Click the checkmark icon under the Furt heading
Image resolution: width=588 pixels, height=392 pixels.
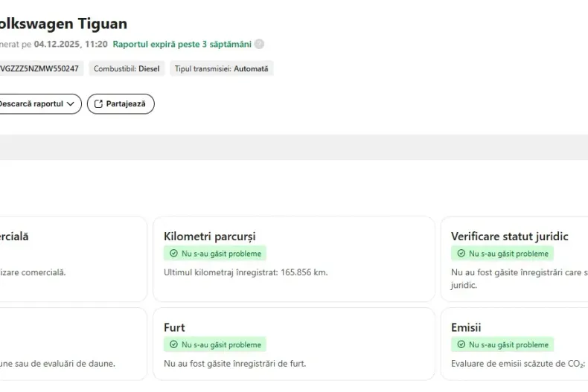pyautogui.click(x=173, y=345)
